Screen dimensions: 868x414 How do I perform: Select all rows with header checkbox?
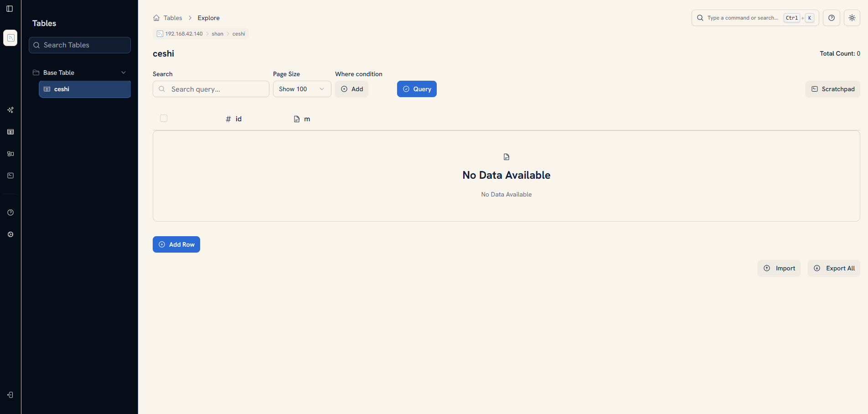[164, 118]
